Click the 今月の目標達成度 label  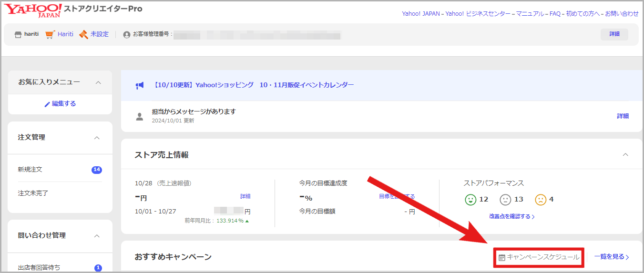click(x=323, y=183)
